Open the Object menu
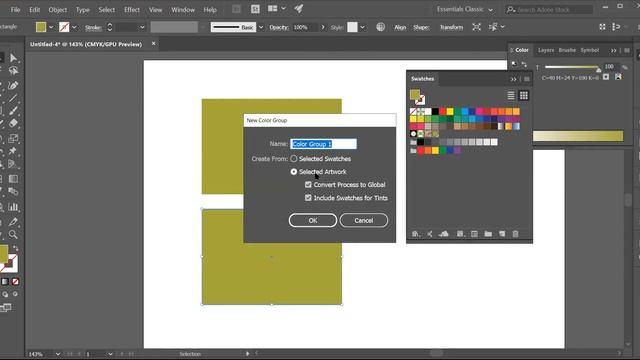This screenshot has height=360, width=640. (58, 9)
